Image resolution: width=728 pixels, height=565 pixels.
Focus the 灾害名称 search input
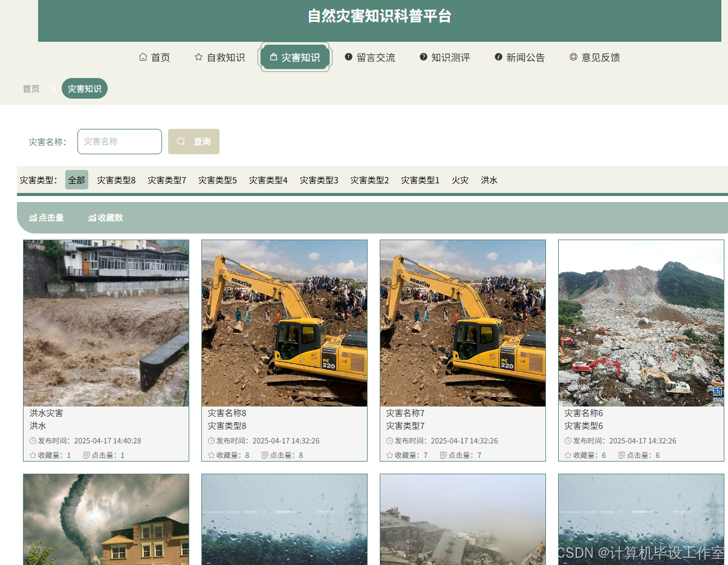tap(120, 142)
